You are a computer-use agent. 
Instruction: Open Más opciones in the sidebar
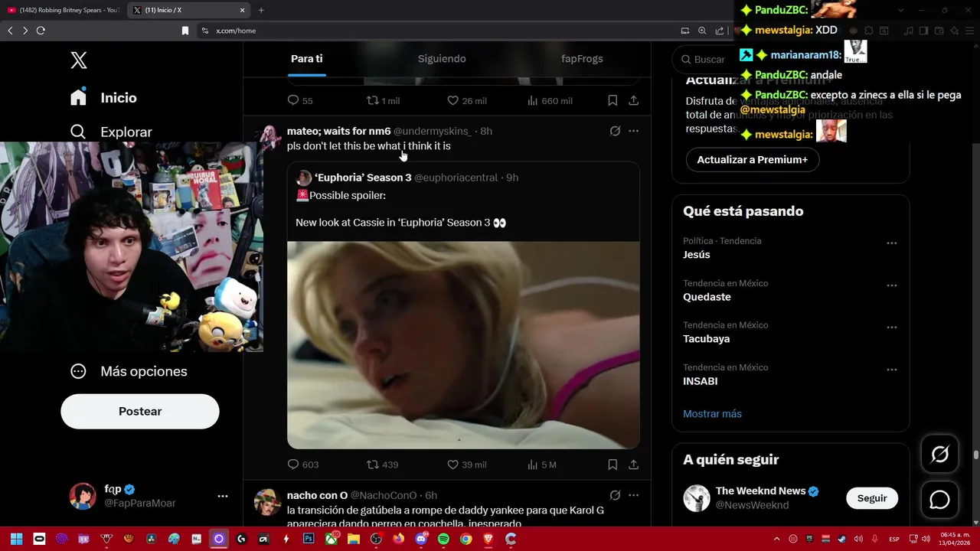tap(129, 371)
